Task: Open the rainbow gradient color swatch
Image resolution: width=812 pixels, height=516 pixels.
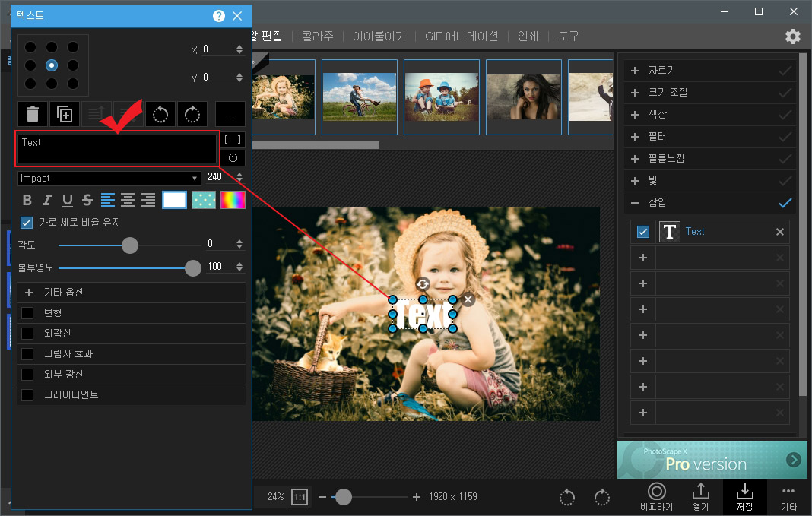Action: pos(233,200)
